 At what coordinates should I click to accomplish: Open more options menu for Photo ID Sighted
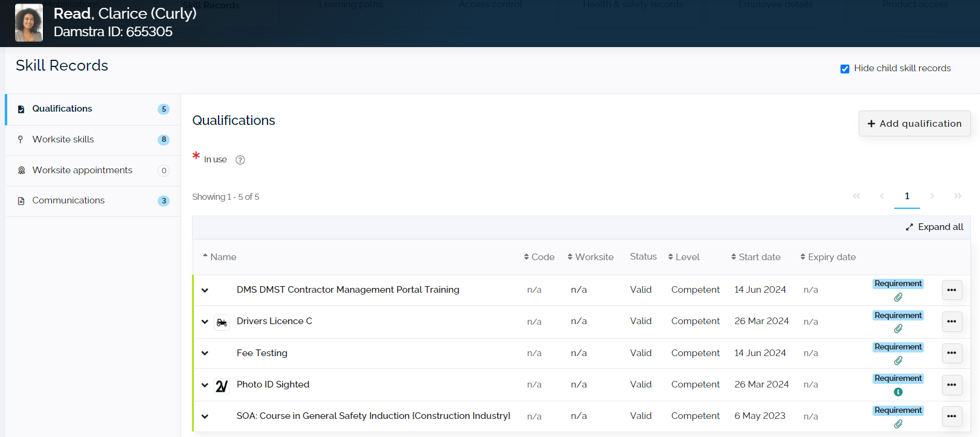[952, 384]
